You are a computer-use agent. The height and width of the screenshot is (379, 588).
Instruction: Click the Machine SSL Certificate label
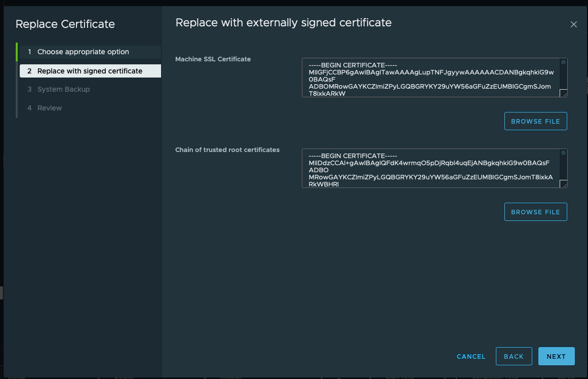point(213,59)
